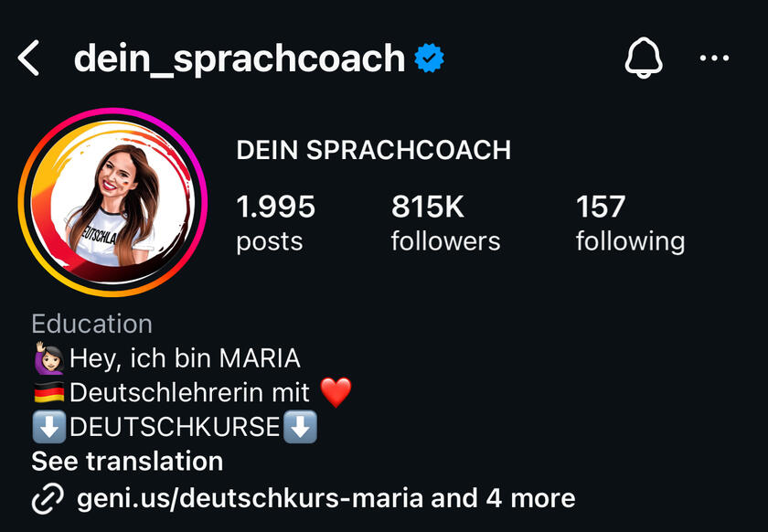Viewport: 768px width, 532px height.
Task: Open the geni.us/deutschkurs-maria link
Action: 250,499
